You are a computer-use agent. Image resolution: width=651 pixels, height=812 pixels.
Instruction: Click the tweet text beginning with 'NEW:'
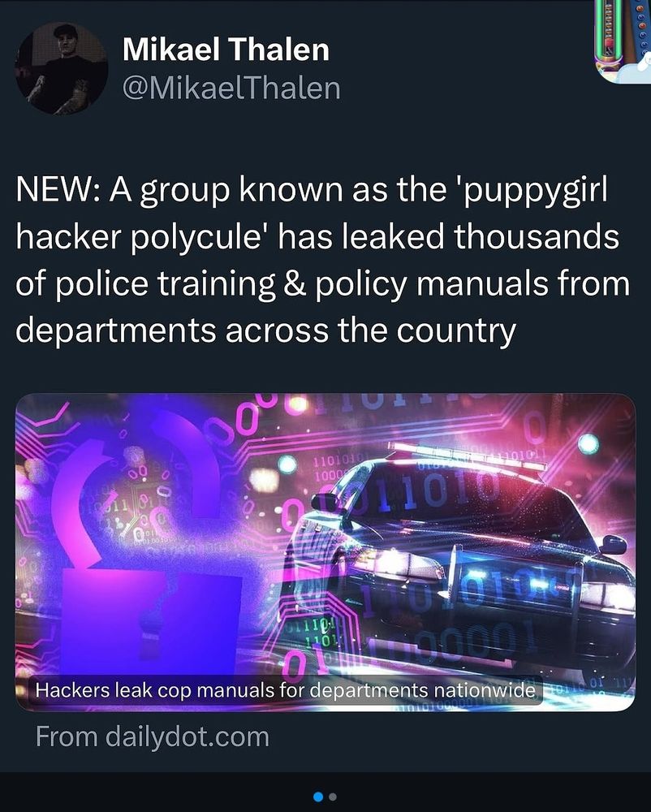[x=323, y=261]
